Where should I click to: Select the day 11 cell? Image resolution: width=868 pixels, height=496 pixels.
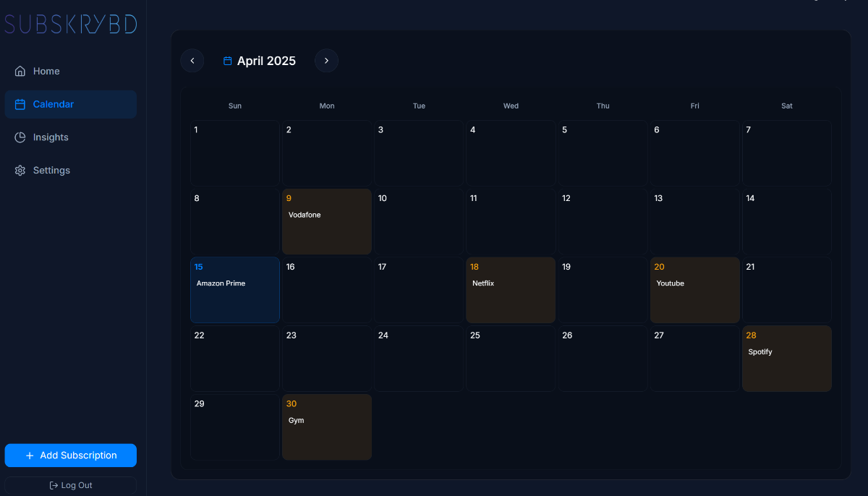511,222
